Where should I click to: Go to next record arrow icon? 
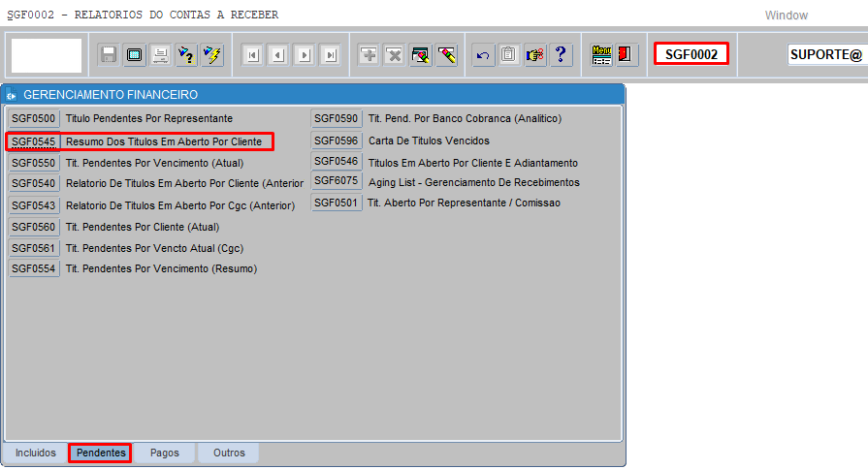pos(305,55)
